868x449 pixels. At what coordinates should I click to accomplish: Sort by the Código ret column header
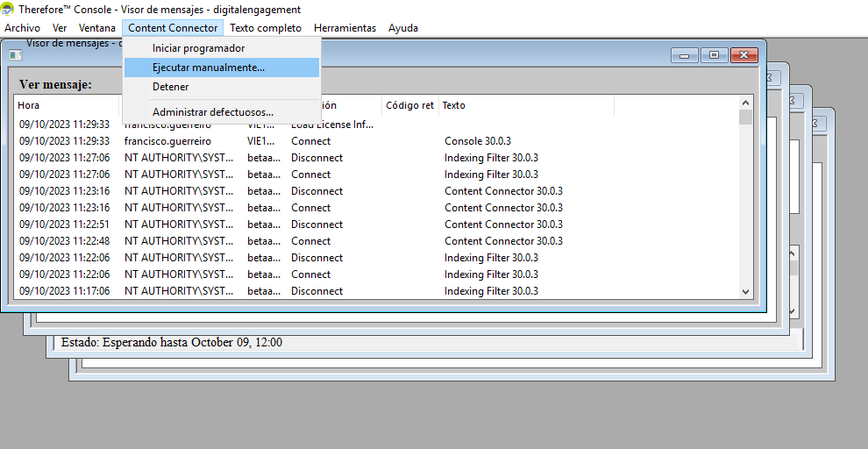point(409,105)
